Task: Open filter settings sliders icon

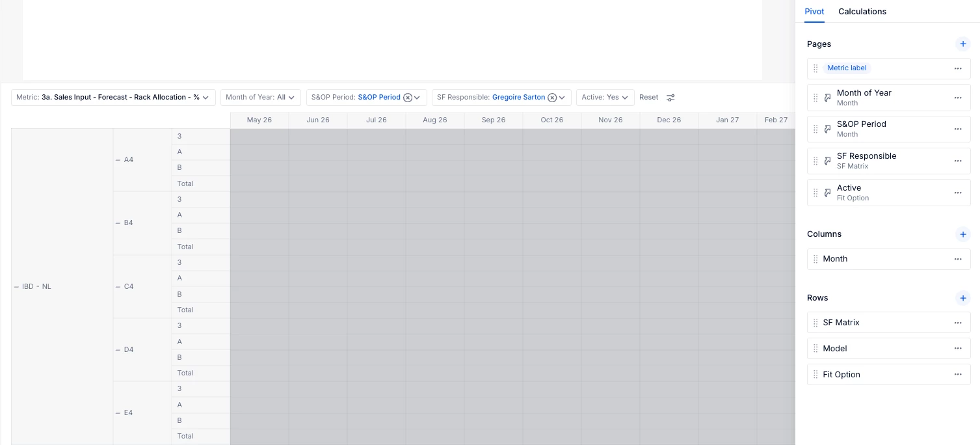Action: [x=670, y=98]
